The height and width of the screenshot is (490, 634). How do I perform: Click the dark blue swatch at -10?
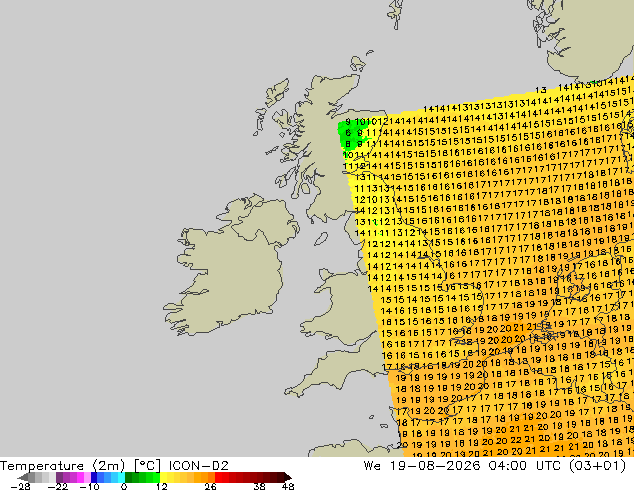[x=94, y=477]
